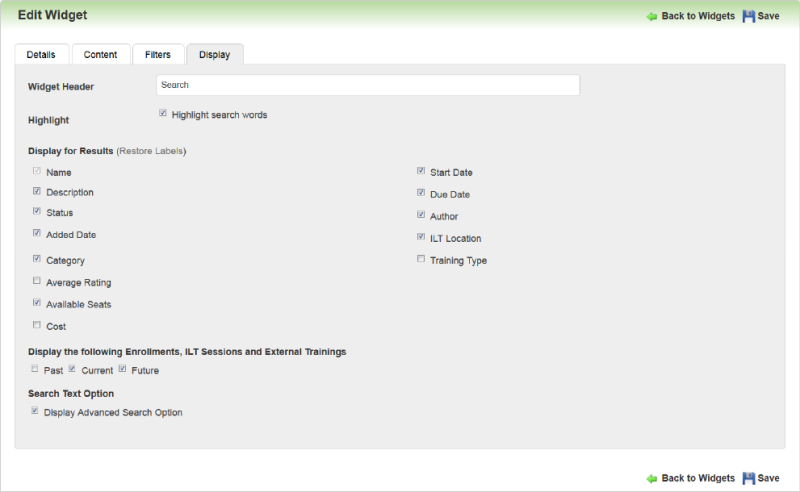Enable the Cost checkbox
800x492 pixels.
pos(37,325)
